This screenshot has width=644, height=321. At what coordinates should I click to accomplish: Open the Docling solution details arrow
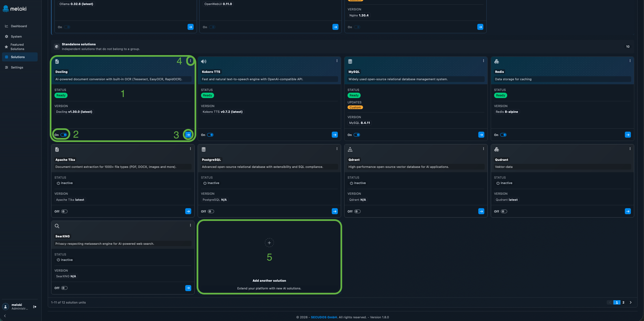tap(188, 135)
